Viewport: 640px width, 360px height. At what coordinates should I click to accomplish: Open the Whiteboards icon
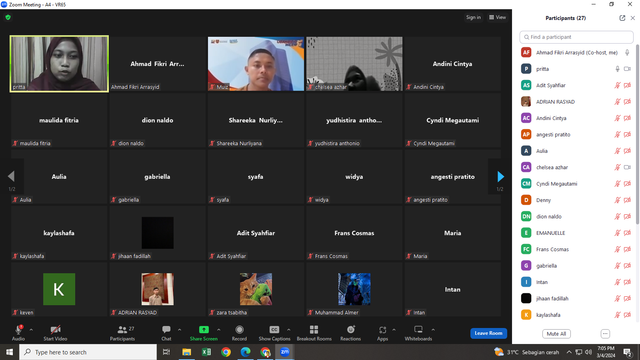[x=418, y=329]
